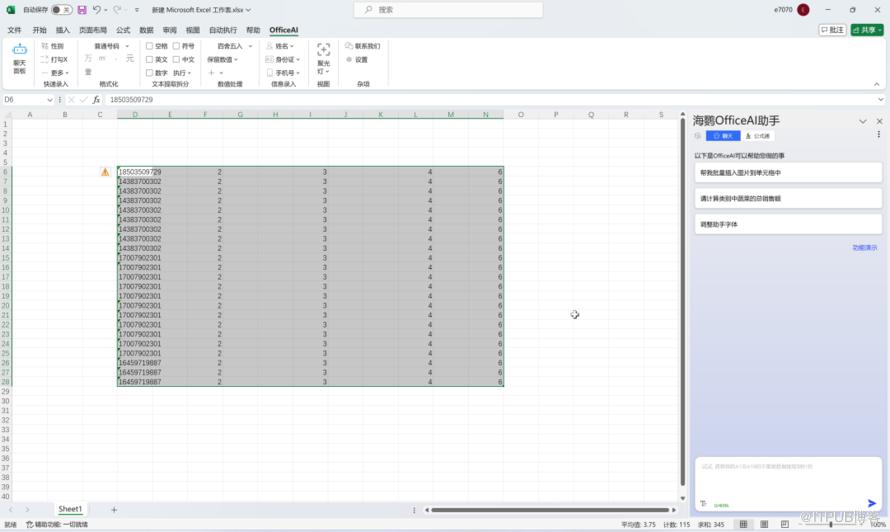Open 设置 settings in the ribbon
This screenshot has height=532, width=890.
(356, 60)
